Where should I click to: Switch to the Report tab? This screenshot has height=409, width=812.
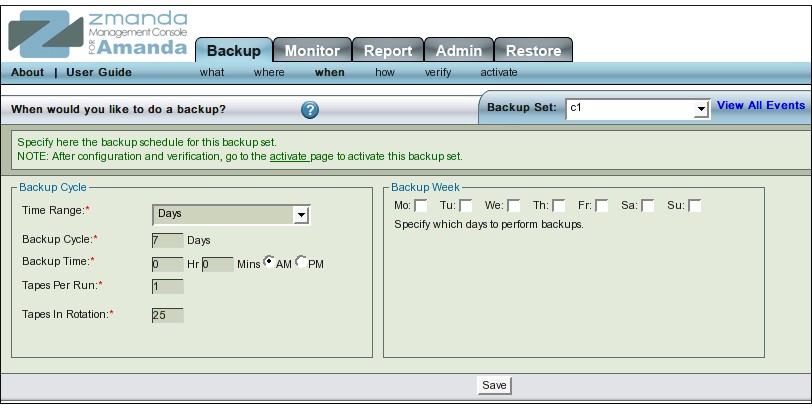click(x=388, y=51)
